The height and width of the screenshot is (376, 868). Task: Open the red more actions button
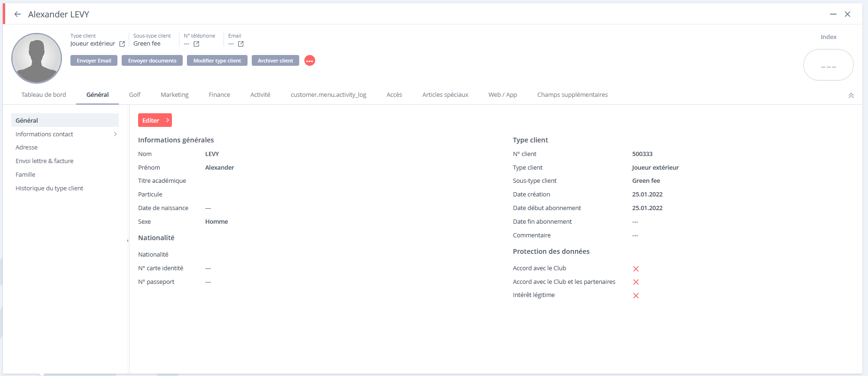tap(310, 61)
